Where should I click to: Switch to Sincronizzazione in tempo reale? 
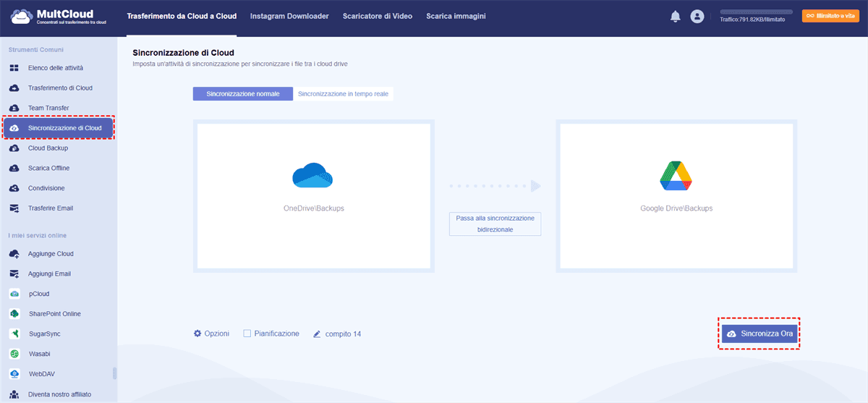343,94
